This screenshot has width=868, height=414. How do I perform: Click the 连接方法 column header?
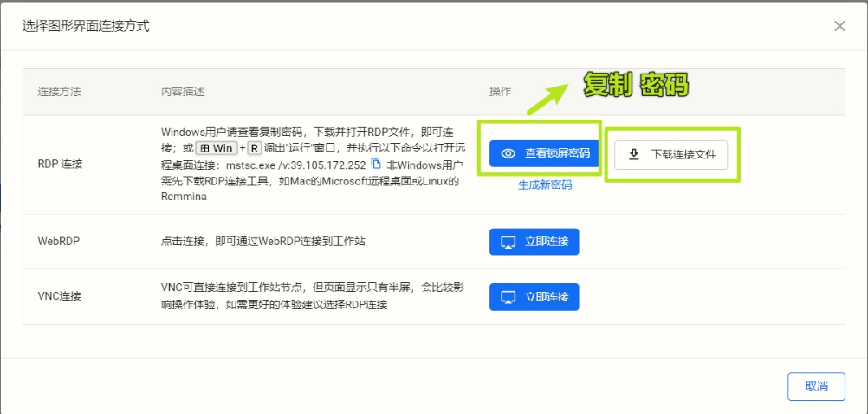(59, 92)
